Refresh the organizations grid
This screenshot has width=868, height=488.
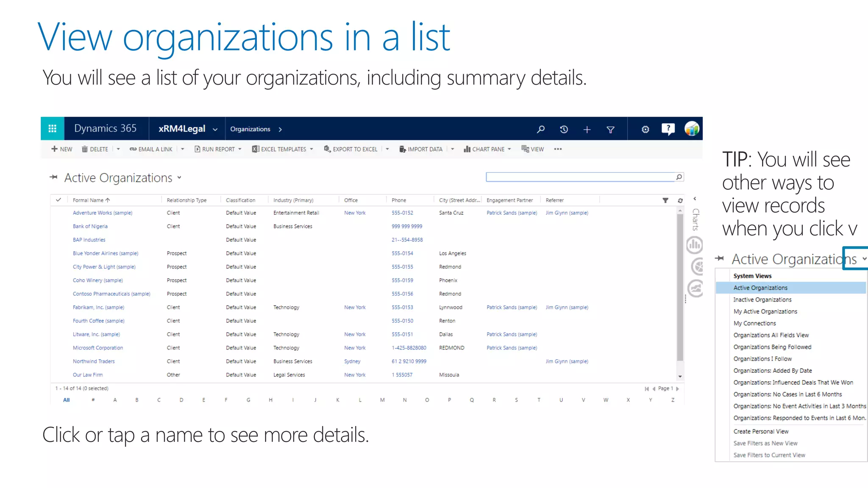point(680,200)
